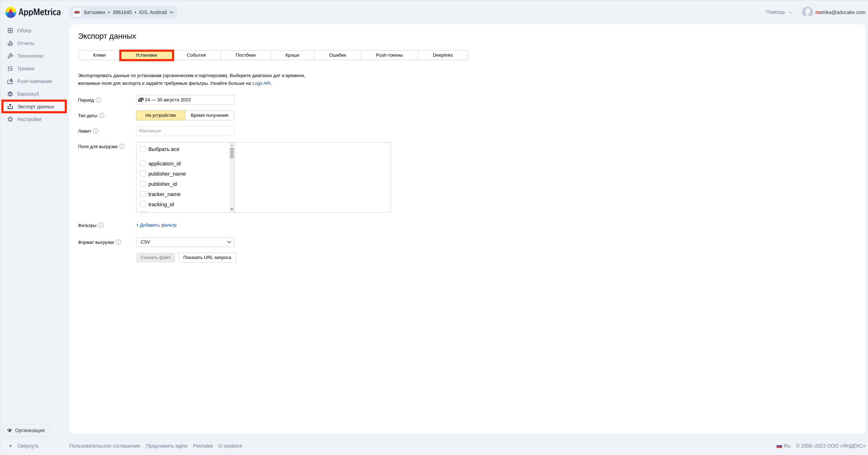Click Предложить идею footer link
The width and height of the screenshot is (868, 455).
[167, 446]
